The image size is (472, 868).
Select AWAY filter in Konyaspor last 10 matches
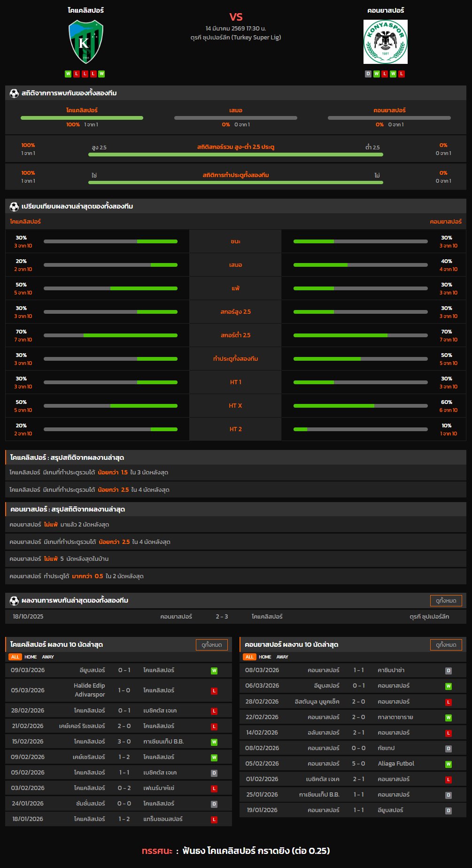(282, 657)
